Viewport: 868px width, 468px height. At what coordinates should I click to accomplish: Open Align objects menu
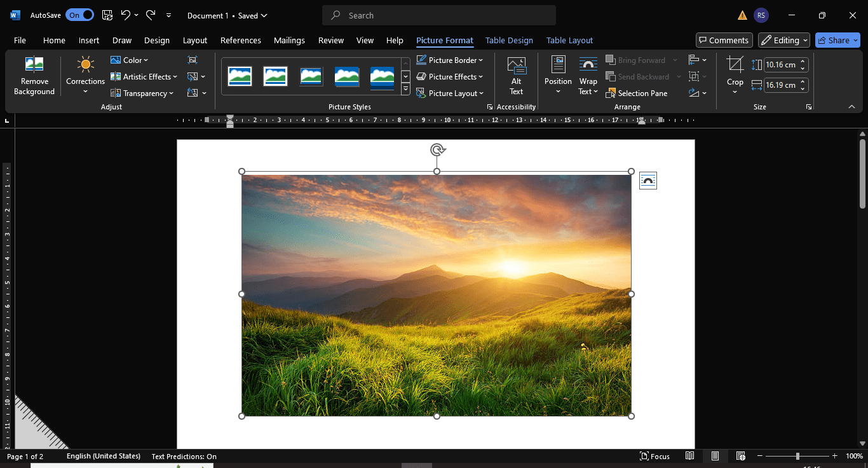click(697, 60)
